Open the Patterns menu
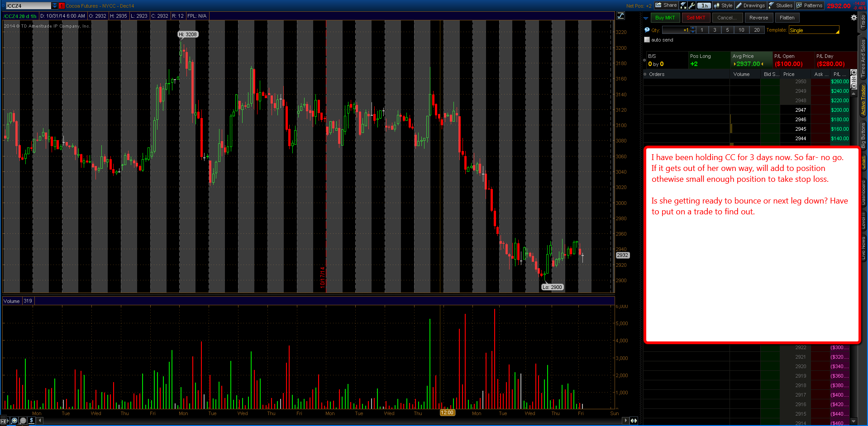The width and height of the screenshot is (868, 426). coord(809,5)
